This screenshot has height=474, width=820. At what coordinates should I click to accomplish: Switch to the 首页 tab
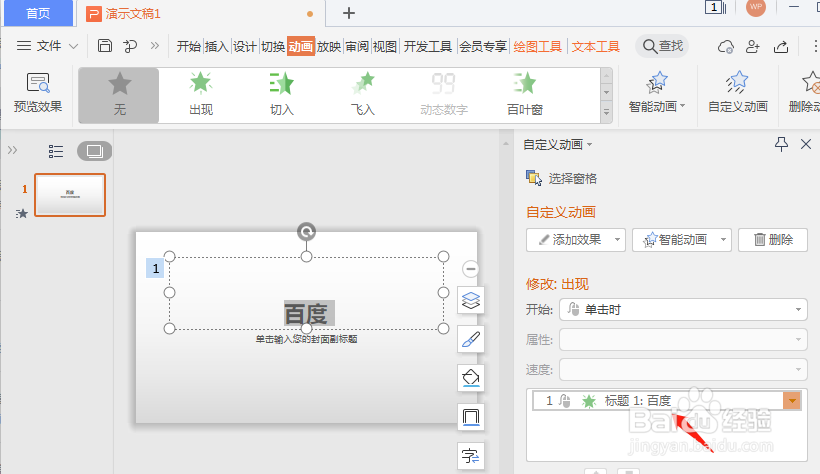pos(38,13)
